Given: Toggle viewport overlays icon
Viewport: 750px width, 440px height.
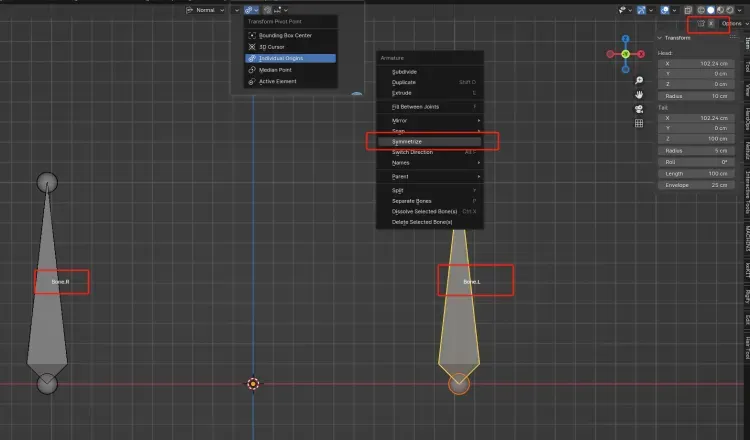Looking at the screenshot, I should pyautogui.click(x=665, y=10).
